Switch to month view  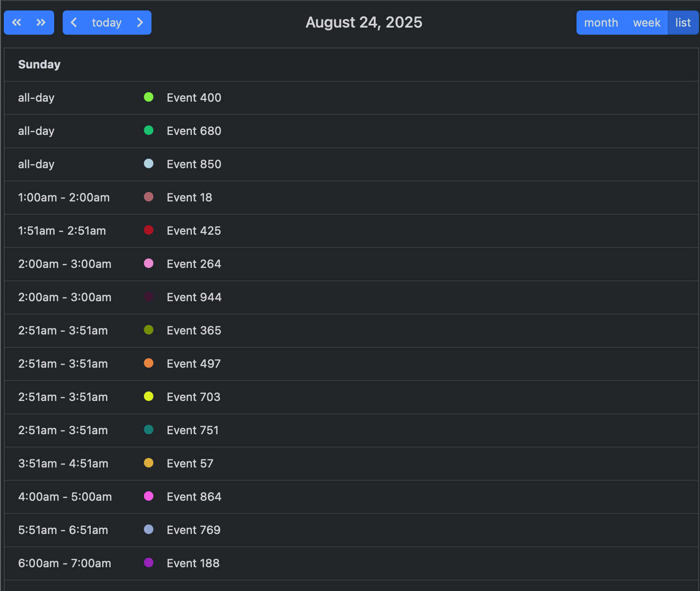pos(601,22)
